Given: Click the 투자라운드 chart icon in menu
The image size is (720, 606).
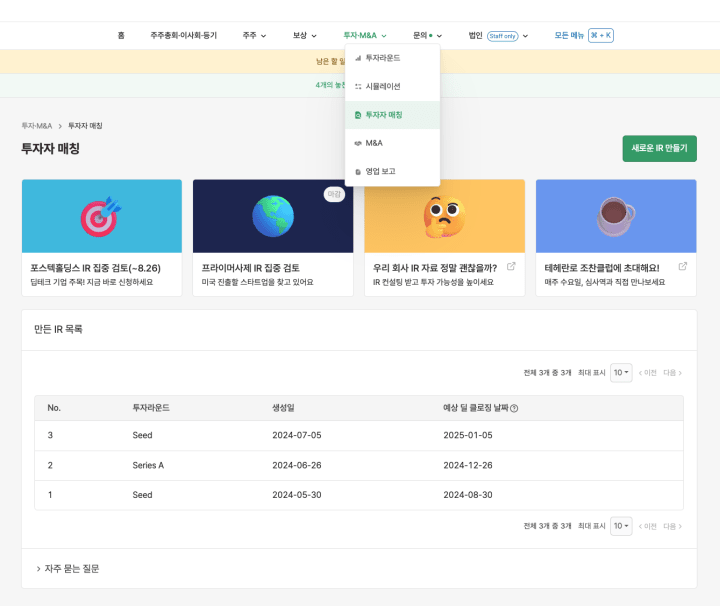Looking at the screenshot, I should point(358,58).
